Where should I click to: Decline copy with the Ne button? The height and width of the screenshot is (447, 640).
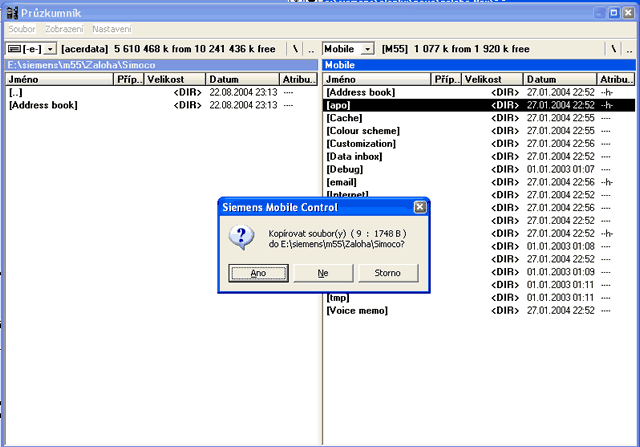(323, 273)
